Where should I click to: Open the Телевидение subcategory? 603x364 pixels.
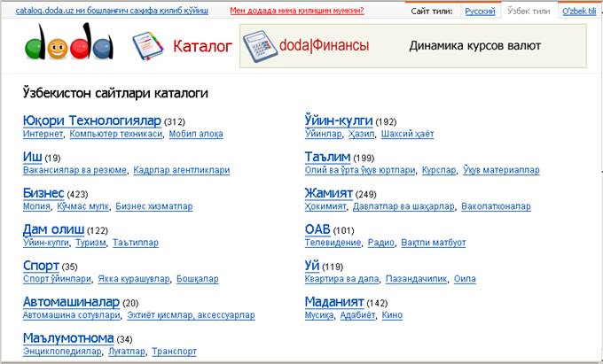pos(333,243)
